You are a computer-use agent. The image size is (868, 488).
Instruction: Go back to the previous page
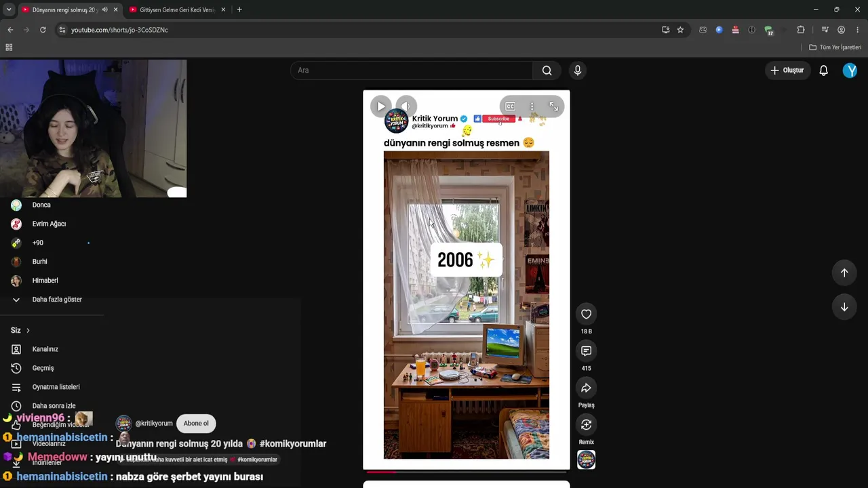click(10, 30)
